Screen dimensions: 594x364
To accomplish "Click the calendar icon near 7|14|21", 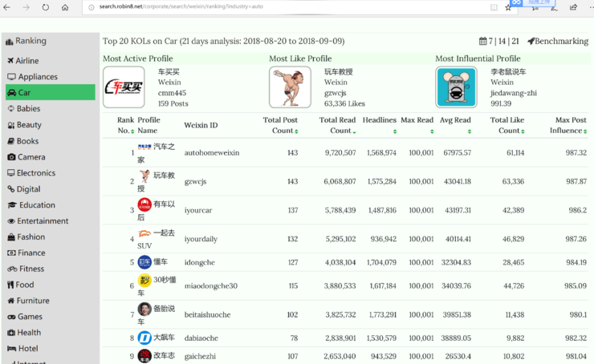I will point(483,41).
